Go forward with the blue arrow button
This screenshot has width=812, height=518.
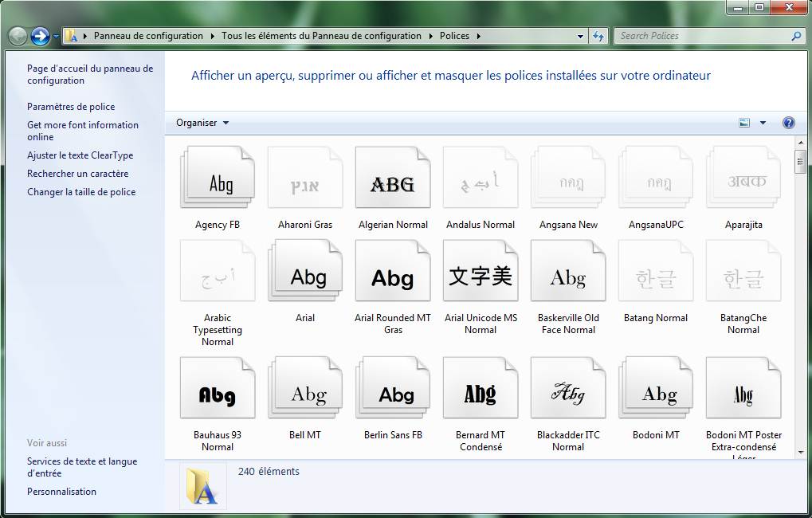pyautogui.click(x=40, y=36)
